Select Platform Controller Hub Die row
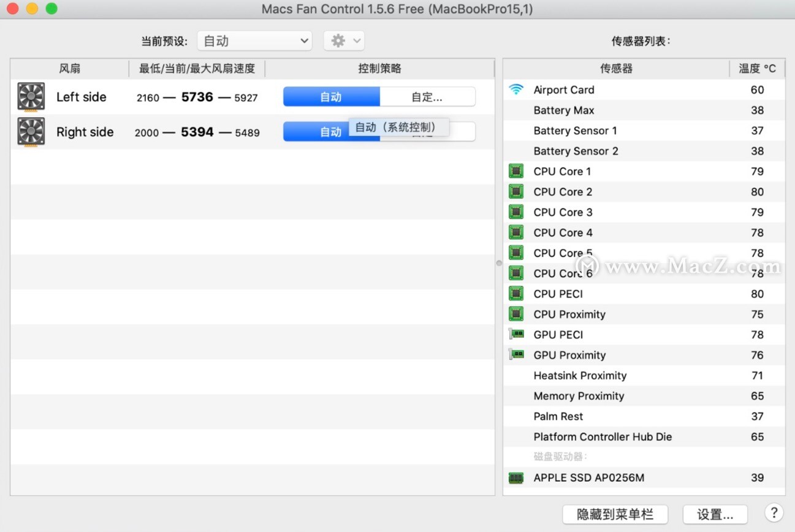Screen dimensions: 795x532 (644, 437)
